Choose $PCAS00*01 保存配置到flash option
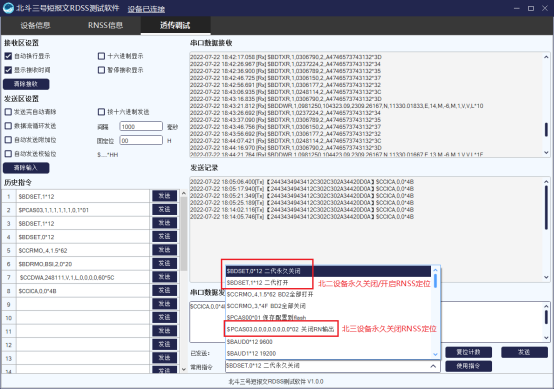The height and width of the screenshot is (390, 554). click(328, 317)
